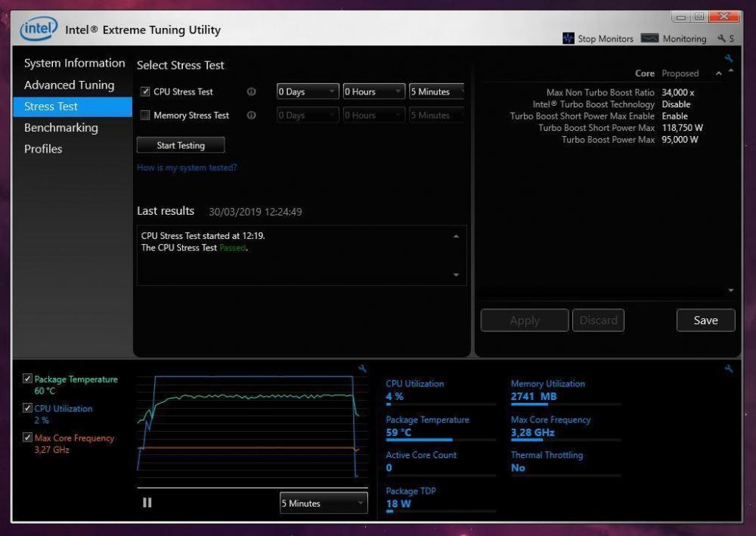Click info icon beside Memory Stress Test
The height and width of the screenshot is (536, 756).
pyautogui.click(x=252, y=116)
